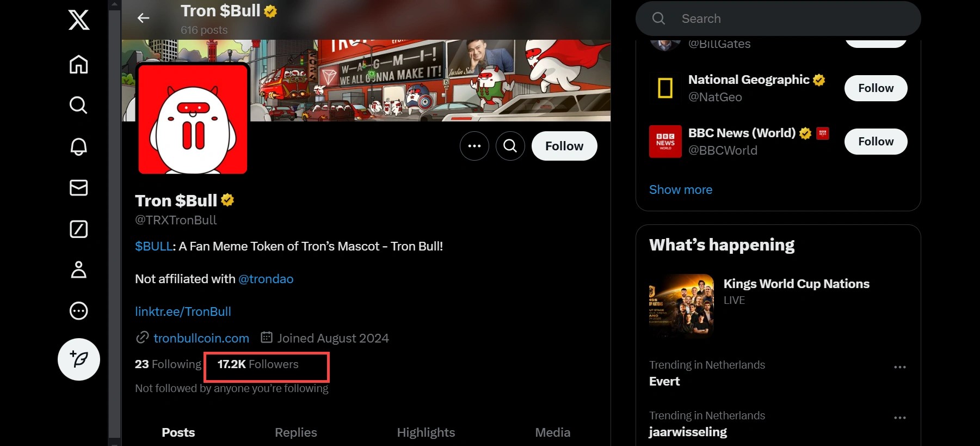Image resolution: width=980 pixels, height=446 pixels.
Task: Open linktr.ee/TronBull link
Action: coord(183,311)
